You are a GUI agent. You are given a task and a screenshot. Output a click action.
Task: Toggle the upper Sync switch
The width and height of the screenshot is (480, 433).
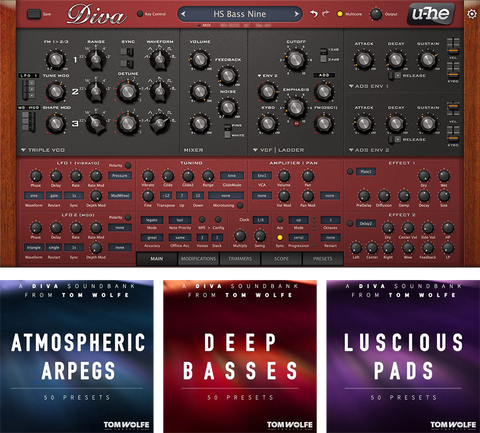click(x=127, y=52)
